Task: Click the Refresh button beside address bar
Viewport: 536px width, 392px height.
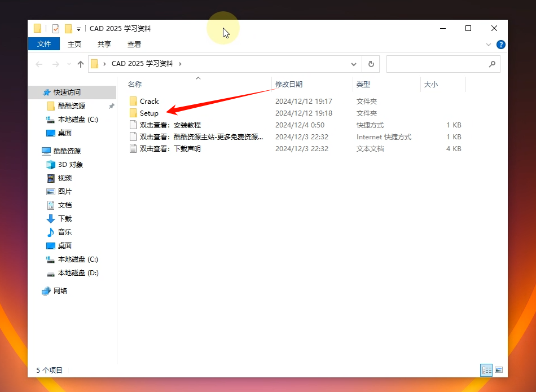Action: pyautogui.click(x=371, y=64)
